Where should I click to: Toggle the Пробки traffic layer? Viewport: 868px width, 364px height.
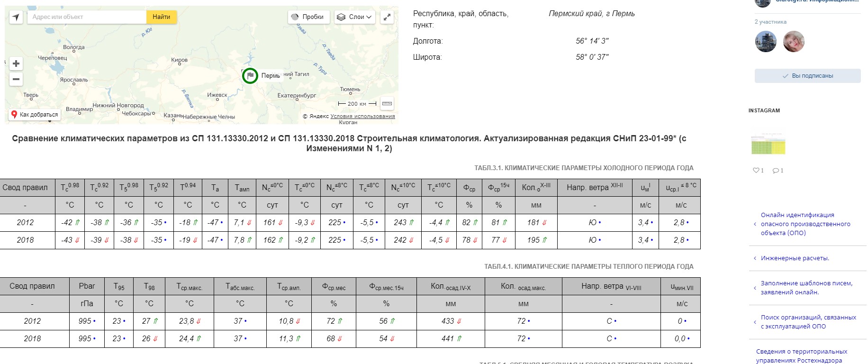pos(308,17)
